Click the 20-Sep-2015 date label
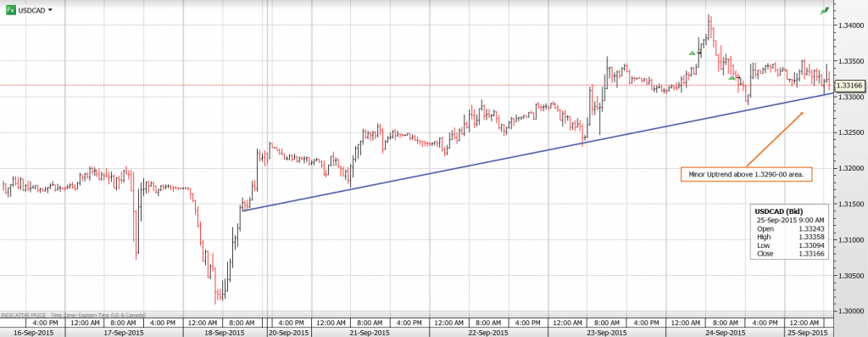The width and height of the screenshot is (868, 337). pyautogui.click(x=288, y=333)
